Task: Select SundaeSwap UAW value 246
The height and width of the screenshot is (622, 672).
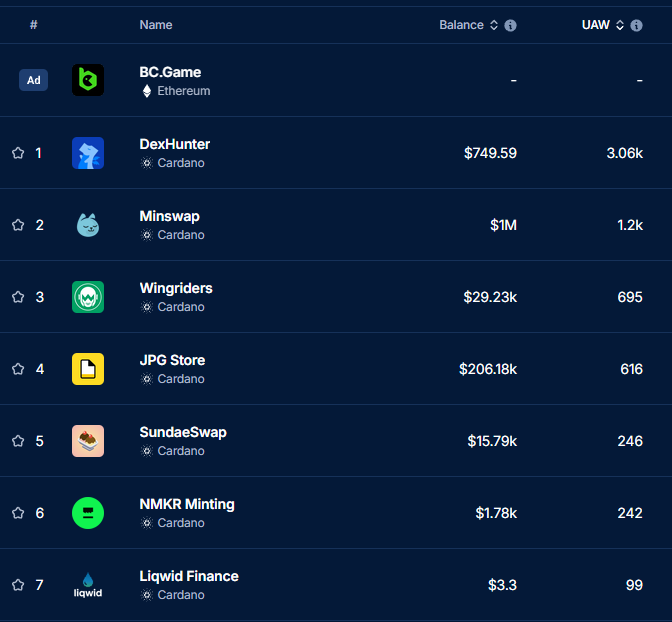Action: [x=630, y=441]
